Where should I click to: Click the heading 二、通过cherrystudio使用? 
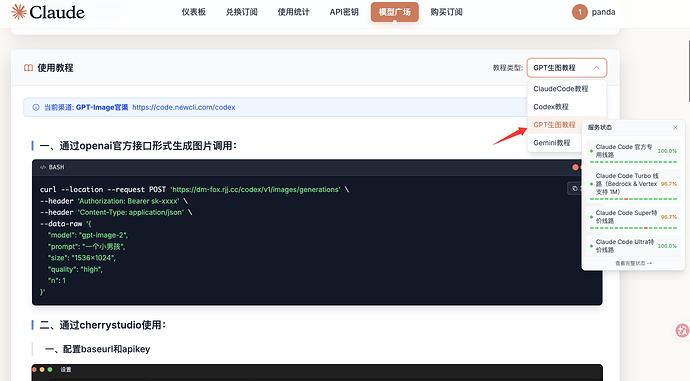[103, 325]
